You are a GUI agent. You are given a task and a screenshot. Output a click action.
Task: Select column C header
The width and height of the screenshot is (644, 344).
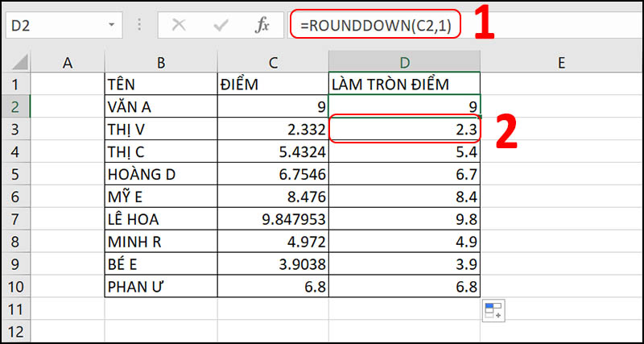pos(273,63)
